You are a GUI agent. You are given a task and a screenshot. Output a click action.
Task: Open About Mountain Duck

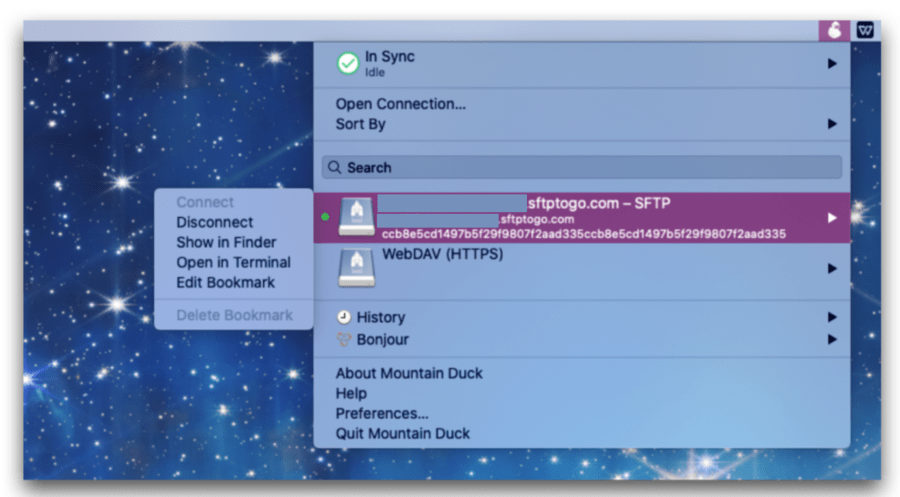[409, 373]
